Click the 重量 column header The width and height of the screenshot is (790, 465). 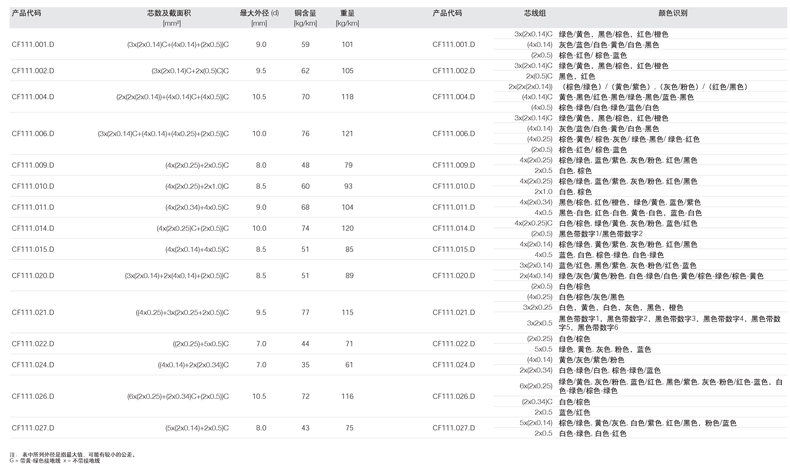click(x=347, y=15)
